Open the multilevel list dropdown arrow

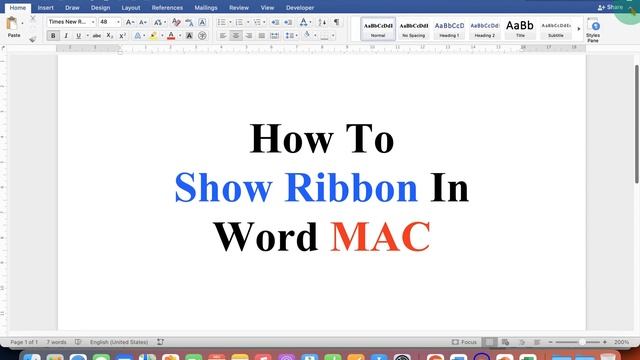264,22
